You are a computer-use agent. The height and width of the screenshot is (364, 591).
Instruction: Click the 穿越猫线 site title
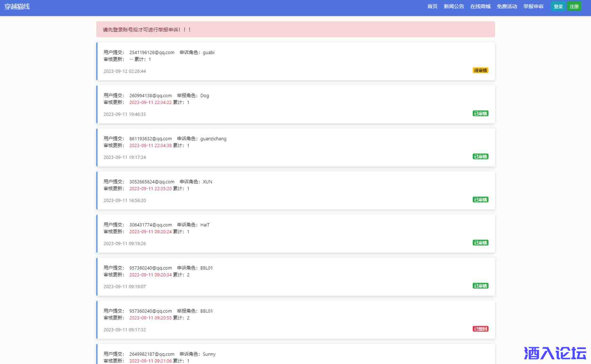click(x=17, y=7)
